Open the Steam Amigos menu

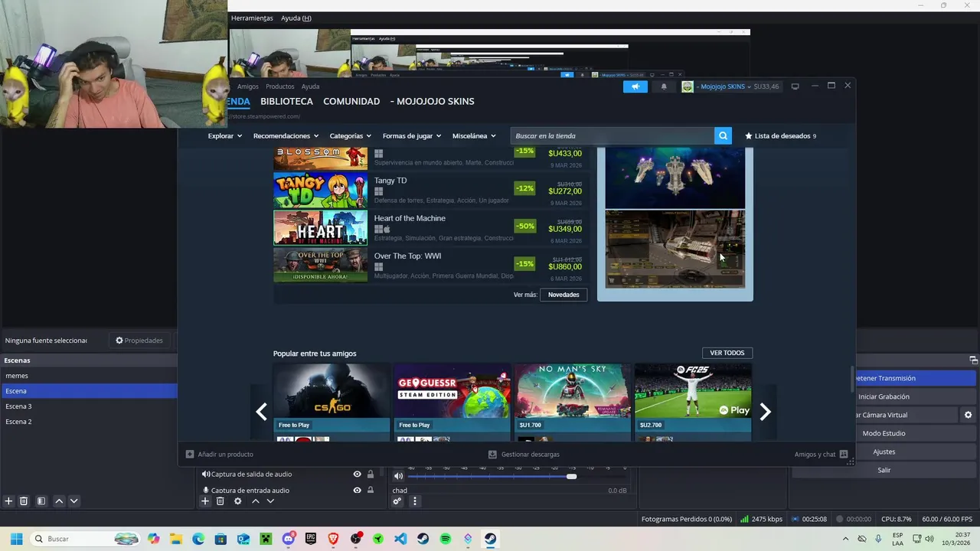point(248,86)
